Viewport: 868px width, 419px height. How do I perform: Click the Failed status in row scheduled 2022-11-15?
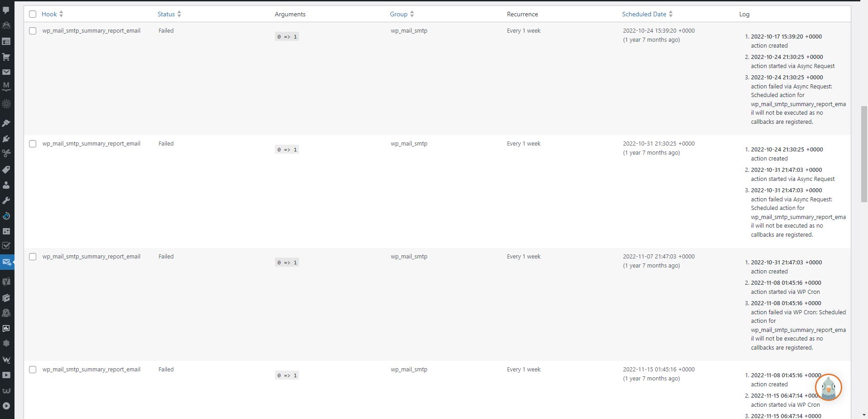pyautogui.click(x=166, y=370)
